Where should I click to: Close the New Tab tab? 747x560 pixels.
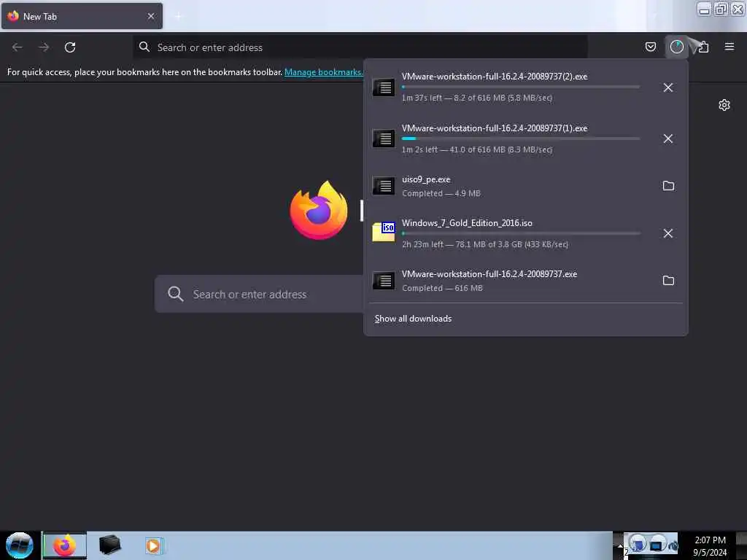(151, 16)
